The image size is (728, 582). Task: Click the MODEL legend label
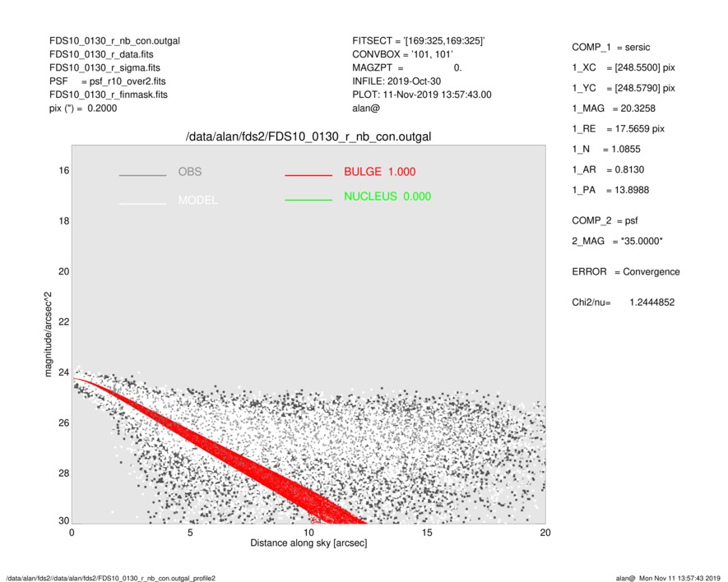[197, 201]
